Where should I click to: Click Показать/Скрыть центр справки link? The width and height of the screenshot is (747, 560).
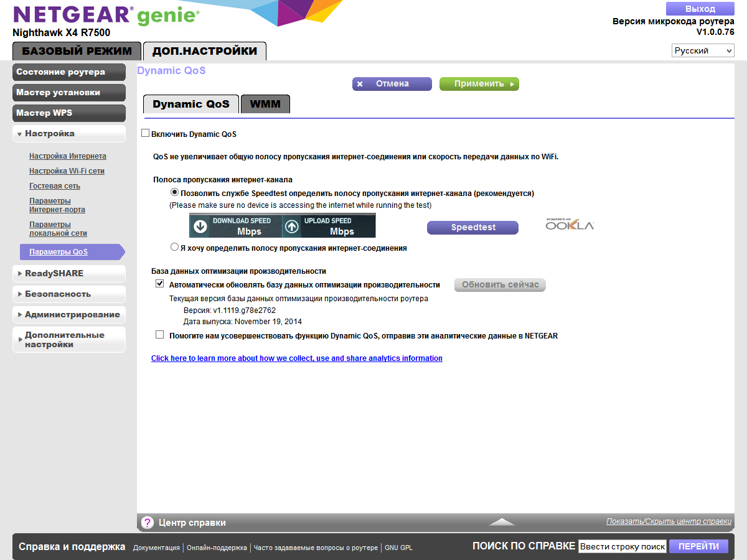tap(669, 521)
